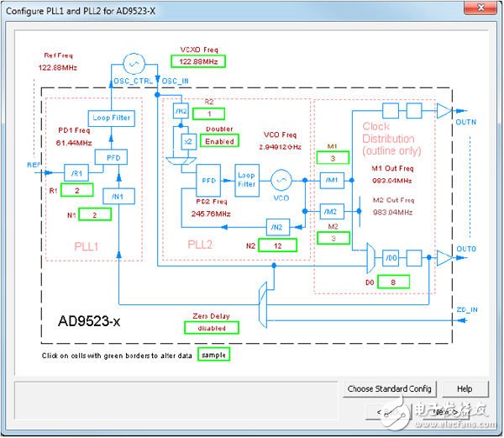Click the OUTN output buffer triangle
504x438 pixels.
coord(444,110)
